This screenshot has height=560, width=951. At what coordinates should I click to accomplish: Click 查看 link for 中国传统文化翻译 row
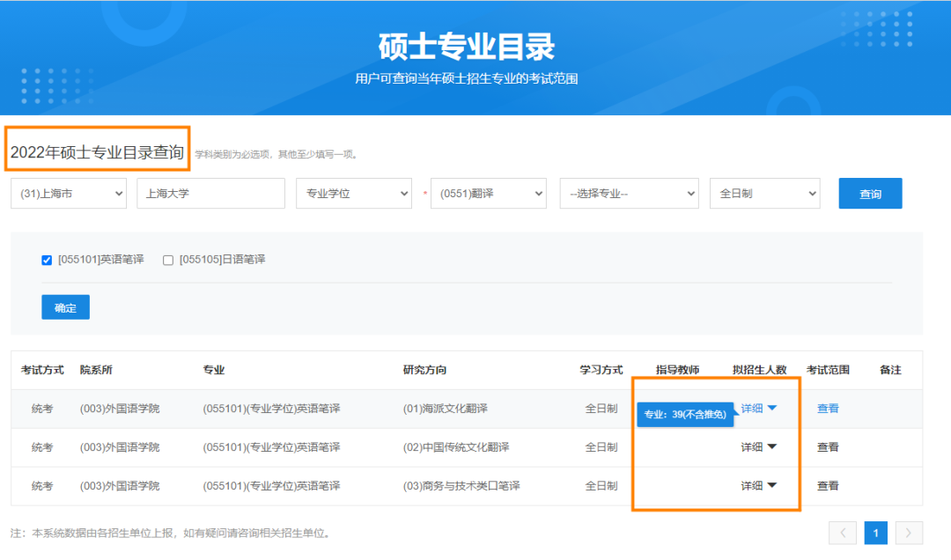(828, 447)
